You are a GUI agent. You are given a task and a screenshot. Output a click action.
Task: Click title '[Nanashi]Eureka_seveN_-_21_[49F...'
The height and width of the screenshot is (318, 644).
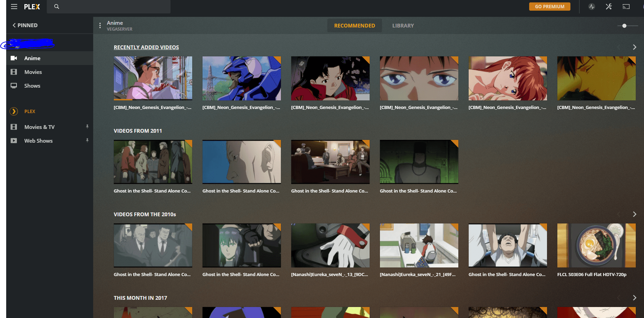418,274
